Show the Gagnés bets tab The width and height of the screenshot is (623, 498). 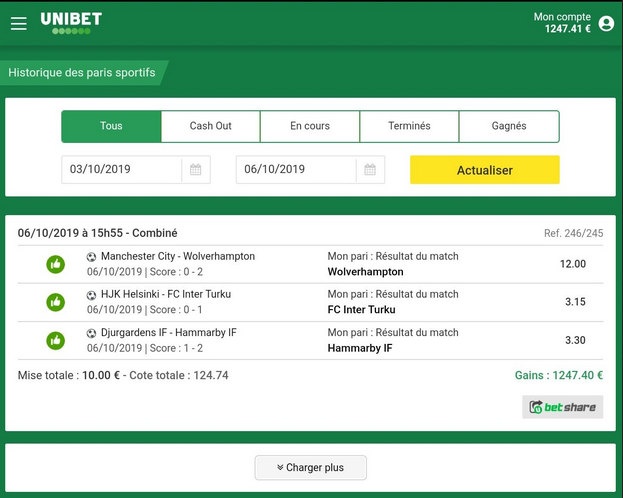[509, 126]
